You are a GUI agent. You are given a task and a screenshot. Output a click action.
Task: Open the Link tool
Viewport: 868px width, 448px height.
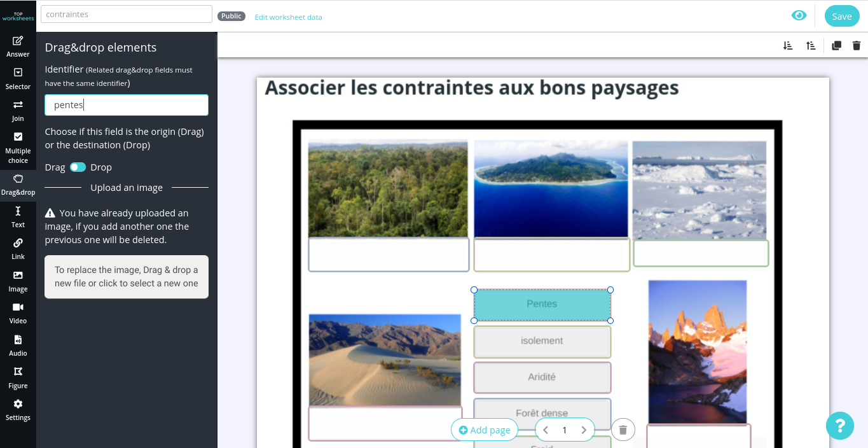click(18, 249)
